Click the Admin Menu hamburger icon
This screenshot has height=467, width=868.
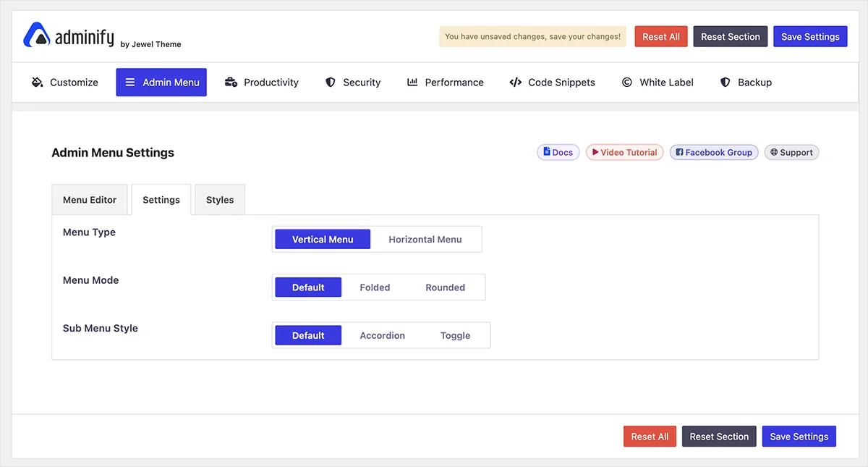tap(130, 83)
